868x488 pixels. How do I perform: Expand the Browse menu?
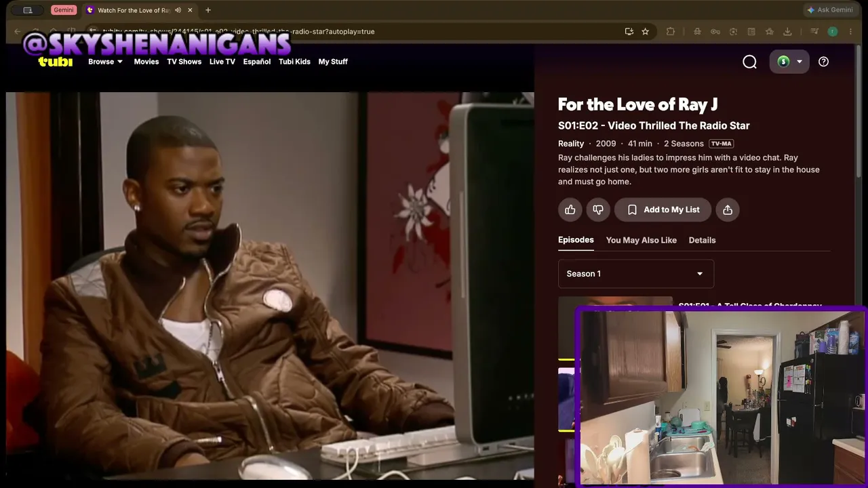[106, 62]
